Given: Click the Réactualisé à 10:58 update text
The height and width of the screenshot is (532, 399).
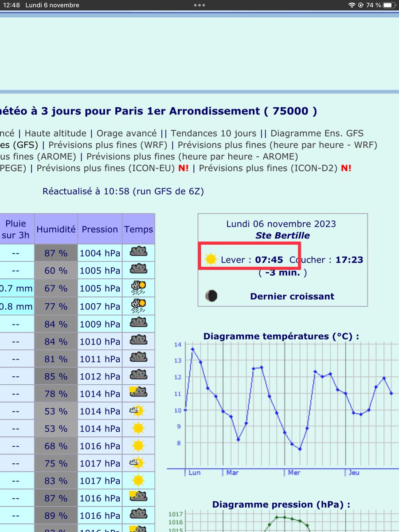Looking at the screenshot, I should [123, 192].
